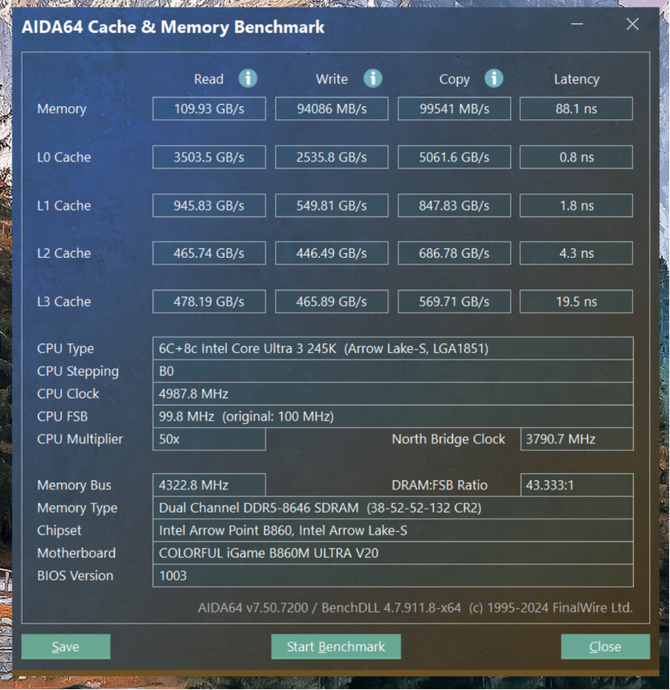
Task: Click the Close button at bottom
Action: 605,646
